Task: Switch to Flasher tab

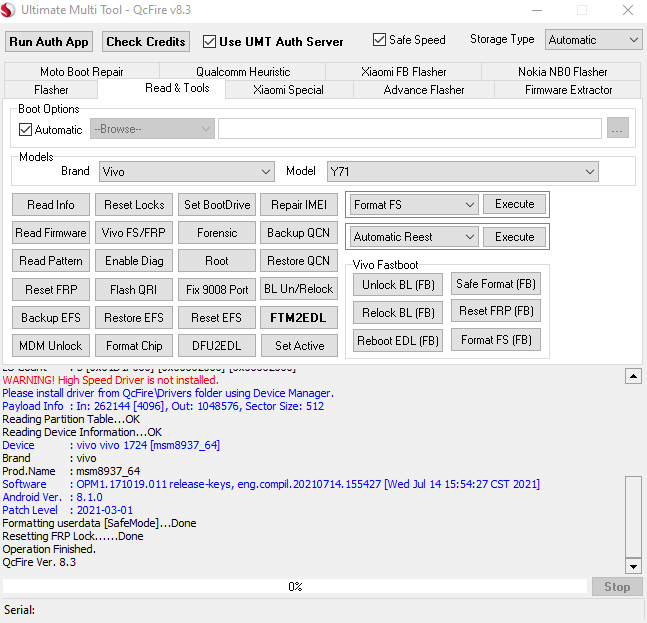Action: (x=51, y=90)
